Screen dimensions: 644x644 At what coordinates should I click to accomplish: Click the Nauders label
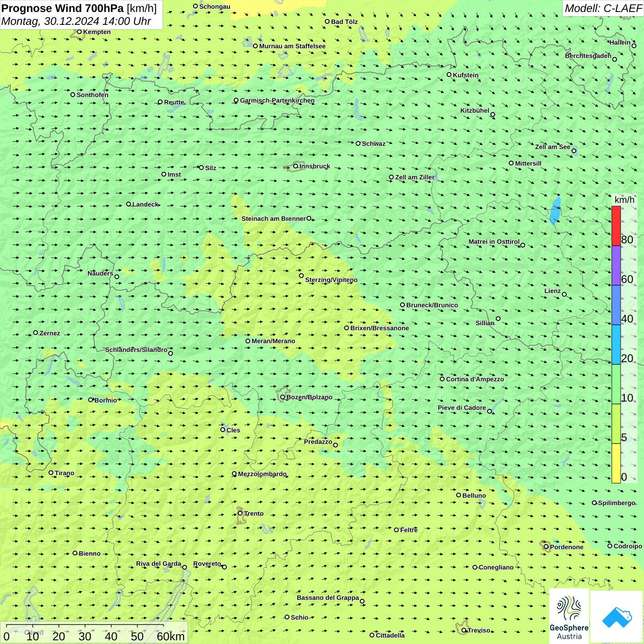(x=100, y=273)
